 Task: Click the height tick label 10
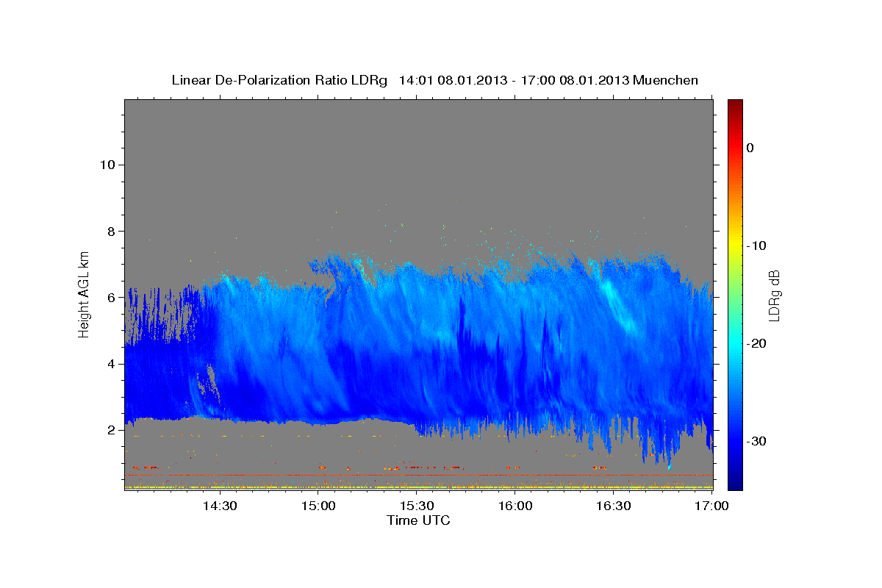[x=107, y=165]
